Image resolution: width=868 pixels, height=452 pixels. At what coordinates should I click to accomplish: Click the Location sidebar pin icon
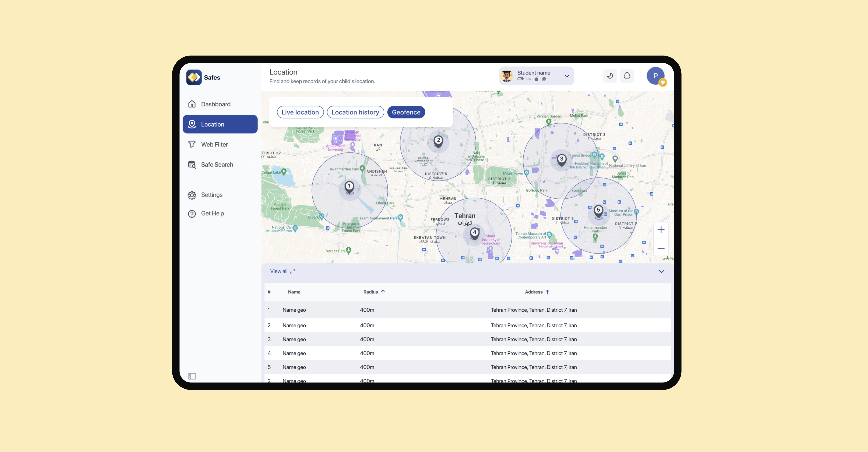[x=192, y=124]
